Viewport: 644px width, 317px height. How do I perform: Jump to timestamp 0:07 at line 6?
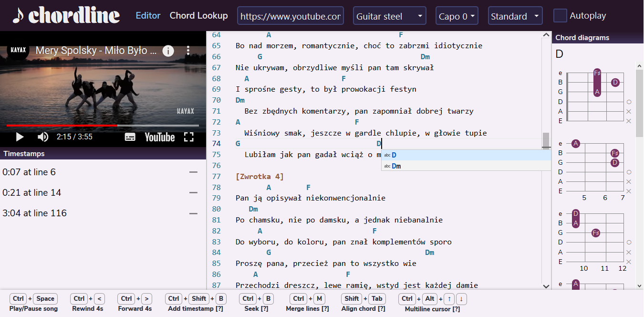(x=29, y=172)
